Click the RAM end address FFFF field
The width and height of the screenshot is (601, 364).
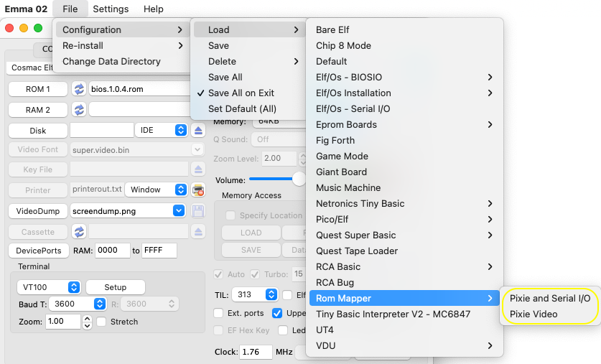159,250
